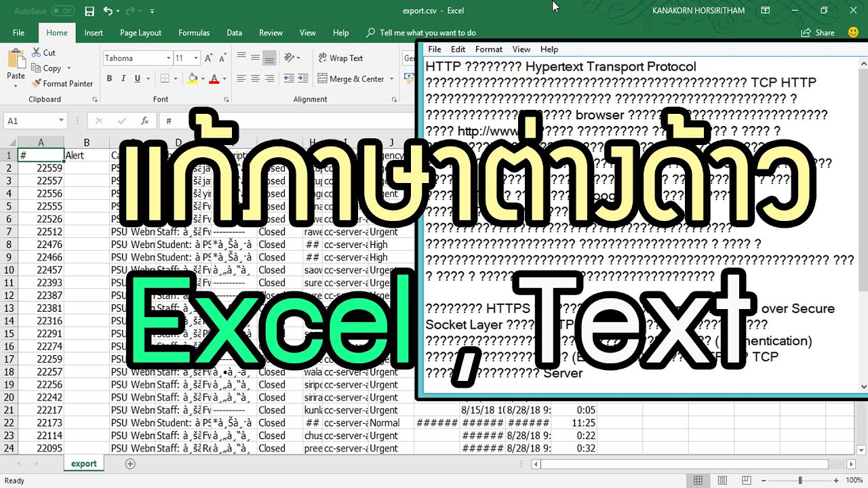Click the Undo arrow icon
868x488 pixels.
point(108,11)
